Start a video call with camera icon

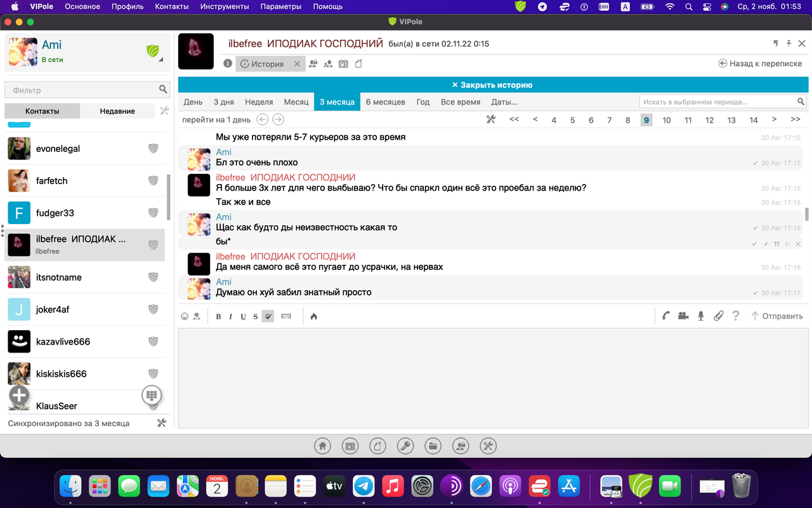pos(683,316)
